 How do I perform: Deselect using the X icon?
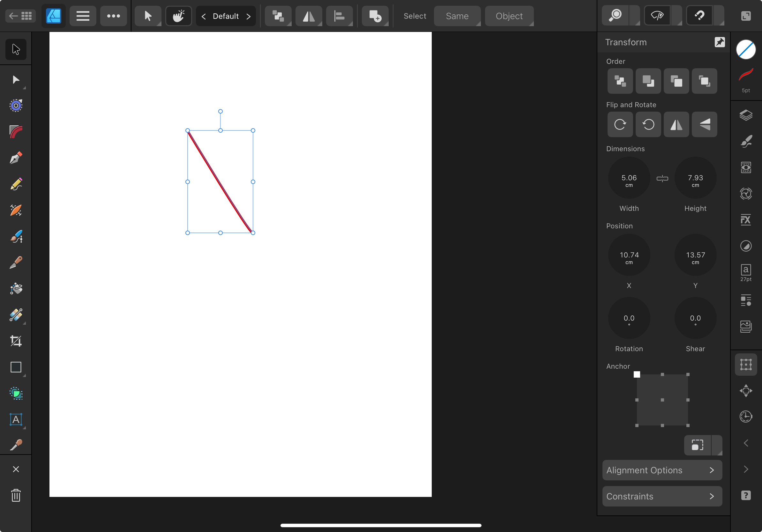(16, 469)
